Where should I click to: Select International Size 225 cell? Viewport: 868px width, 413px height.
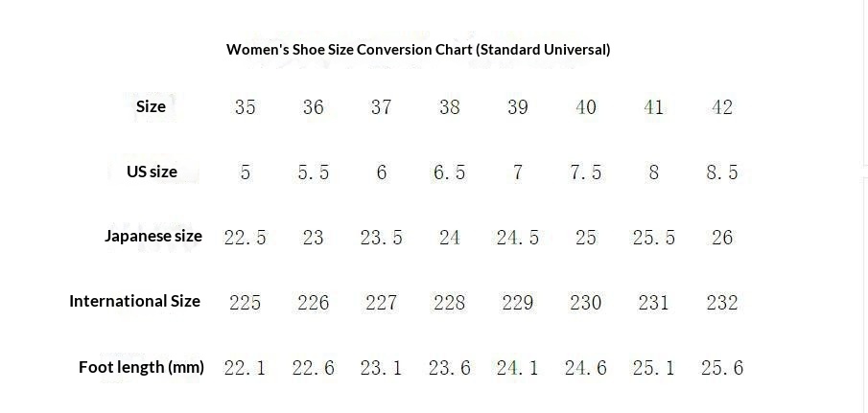[246, 303]
